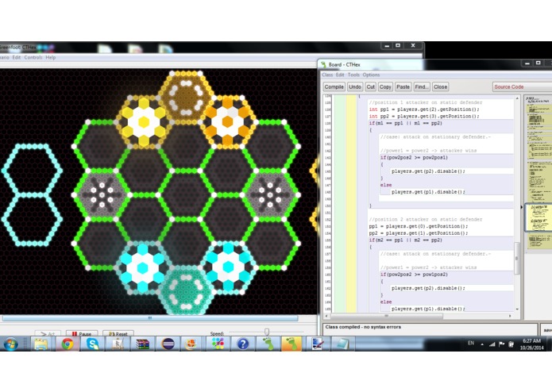Click the first Greenfoot footprint taskbar icon
The width and height of the screenshot is (552, 392).
[x=268, y=344]
